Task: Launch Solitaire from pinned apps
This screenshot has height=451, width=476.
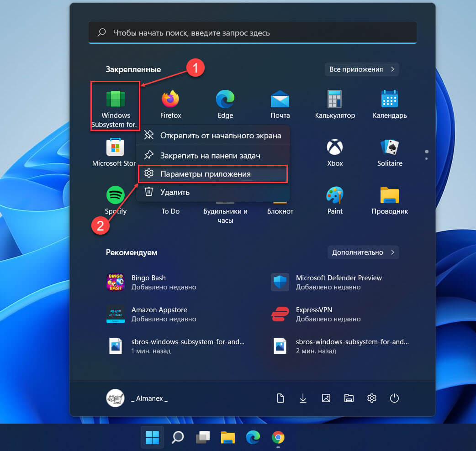Action: [x=390, y=152]
